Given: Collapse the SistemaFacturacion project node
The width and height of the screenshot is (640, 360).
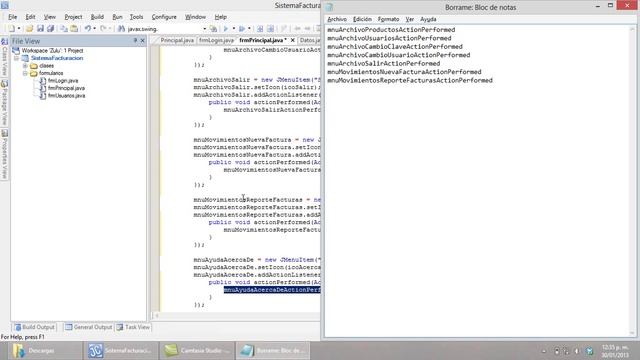Looking at the screenshot, I should [x=16, y=58].
